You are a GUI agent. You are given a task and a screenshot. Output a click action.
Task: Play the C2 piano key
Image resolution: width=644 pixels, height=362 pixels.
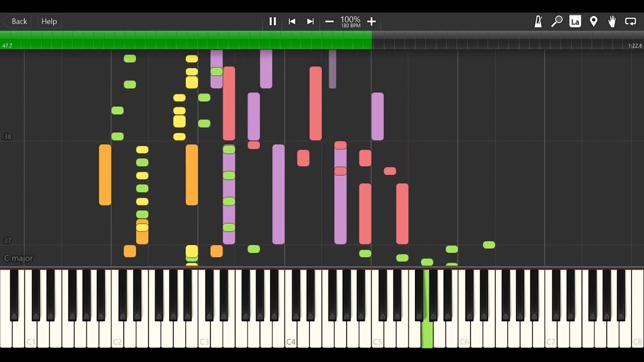coord(117,334)
